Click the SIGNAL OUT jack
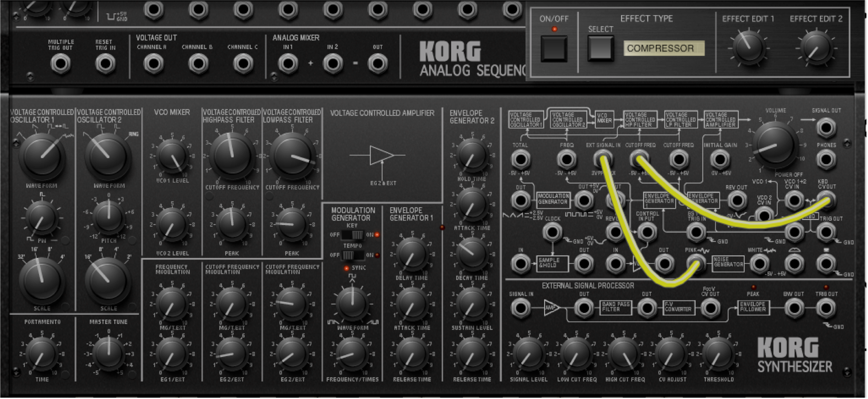 826,128
